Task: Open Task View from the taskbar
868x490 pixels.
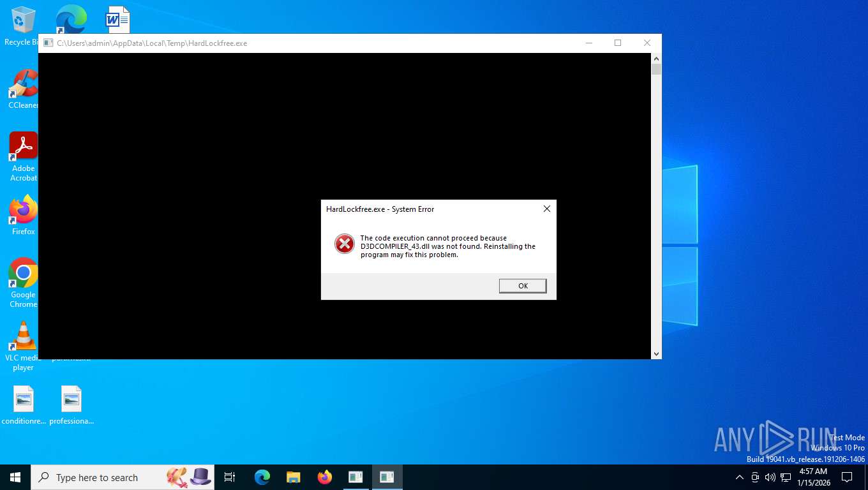Action: click(230, 477)
